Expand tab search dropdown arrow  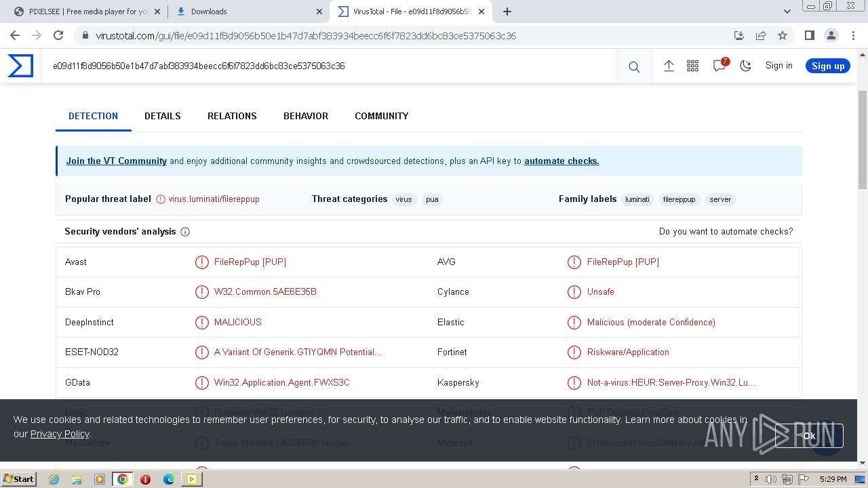coord(787,12)
